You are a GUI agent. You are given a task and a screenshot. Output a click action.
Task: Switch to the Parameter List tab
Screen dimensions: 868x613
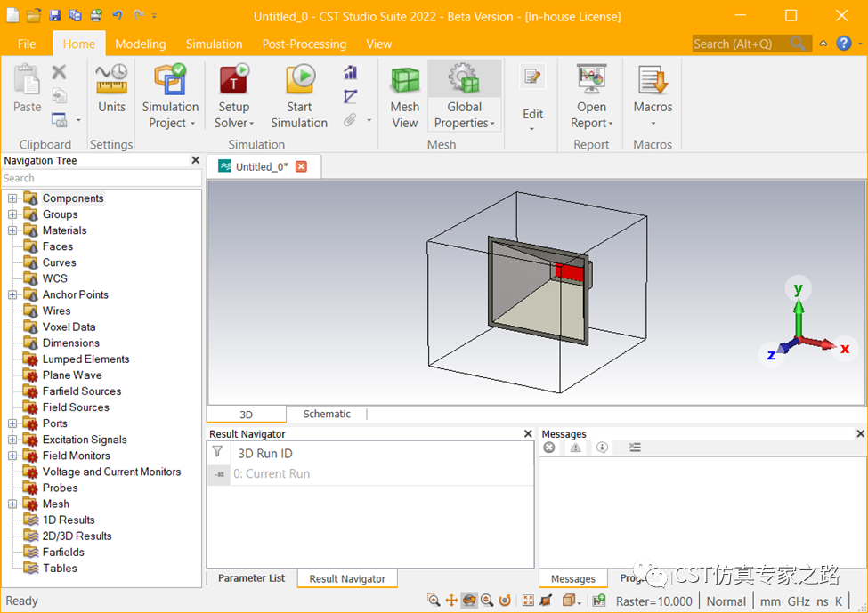(251, 577)
